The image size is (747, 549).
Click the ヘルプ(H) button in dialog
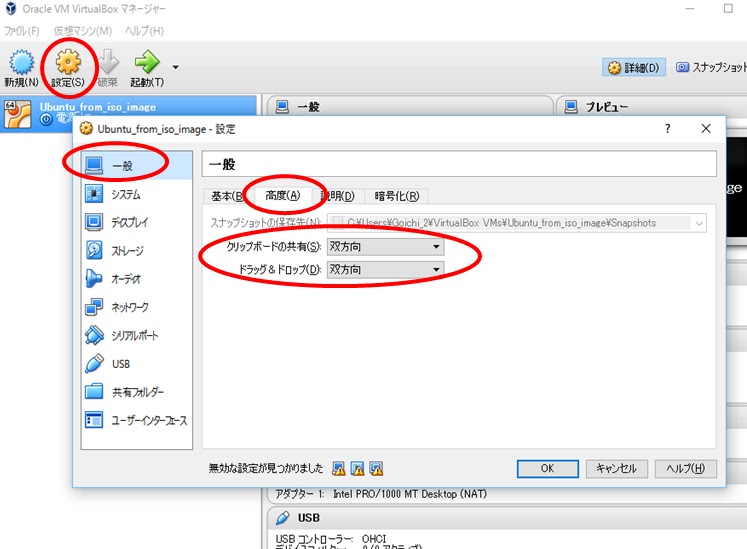coord(685,468)
